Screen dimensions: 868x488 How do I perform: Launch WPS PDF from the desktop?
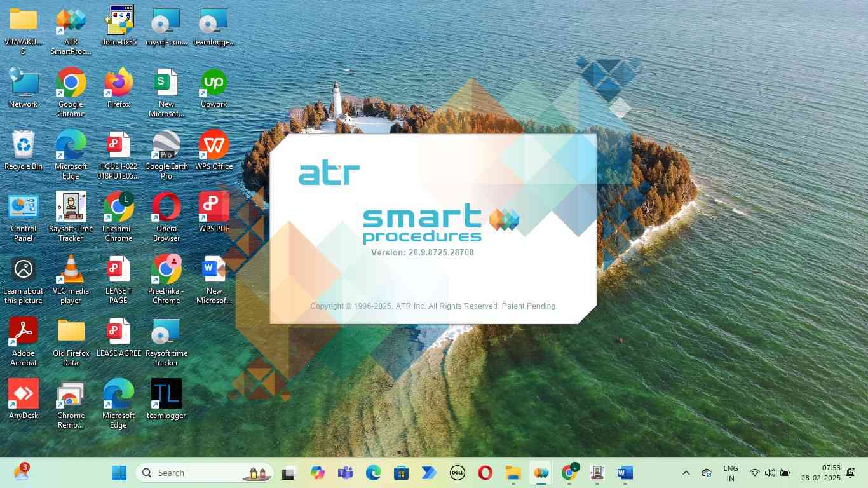[x=214, y=213]
